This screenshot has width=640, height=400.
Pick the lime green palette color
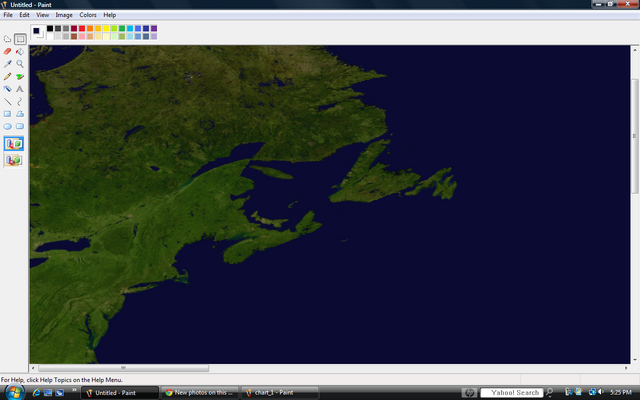pos(114,28)
